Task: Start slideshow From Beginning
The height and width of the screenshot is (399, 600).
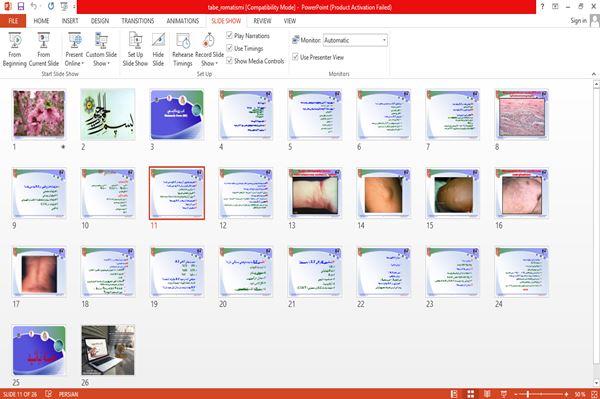Action: 15,50
